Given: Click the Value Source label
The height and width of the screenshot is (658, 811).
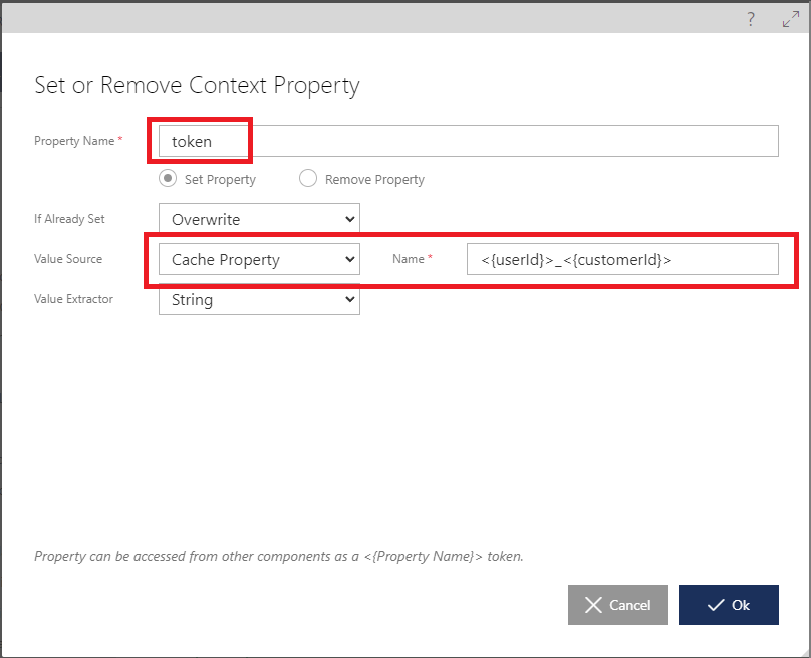Looking at the screenshot, I should click(x=68, y=259).
